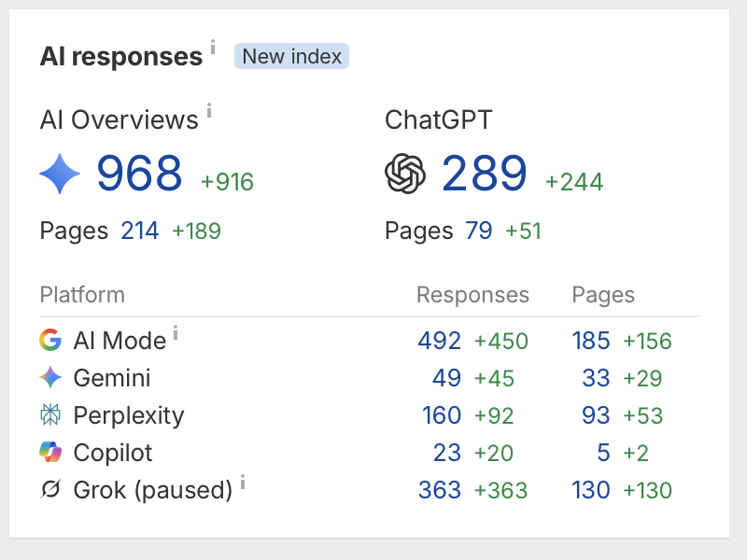Click the Grok logo icon
The height and width of the screenshot is (560, 747).
click(x=50, y=489)
